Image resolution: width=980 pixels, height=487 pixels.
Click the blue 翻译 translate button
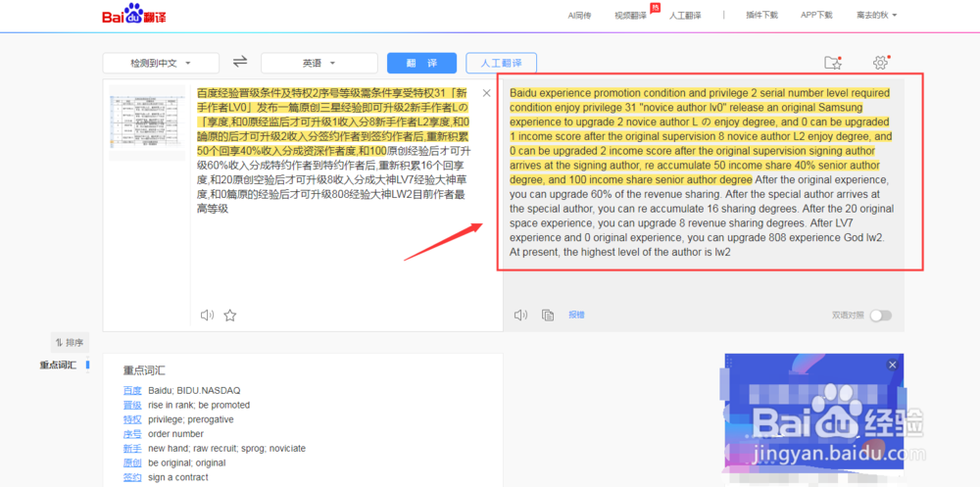point(421,63)
